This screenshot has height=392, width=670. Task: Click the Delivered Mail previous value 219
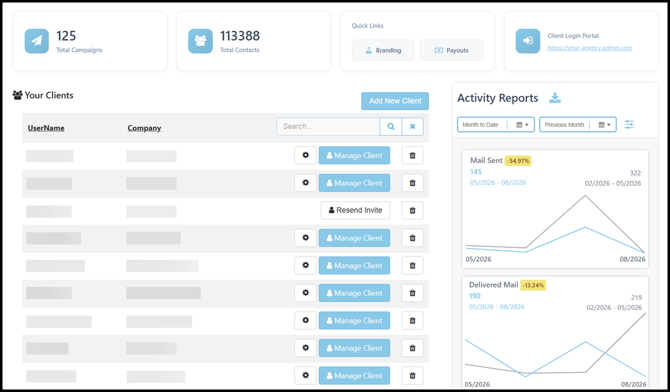636,297
